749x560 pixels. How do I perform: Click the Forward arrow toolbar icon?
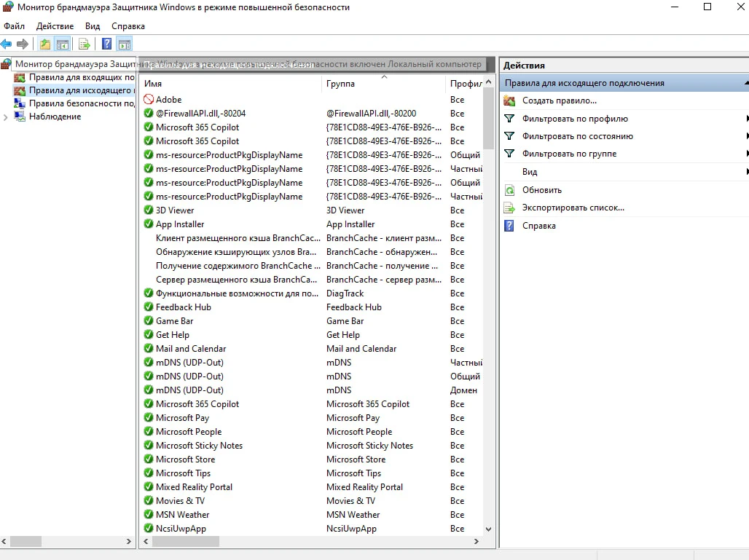point(23,44)
